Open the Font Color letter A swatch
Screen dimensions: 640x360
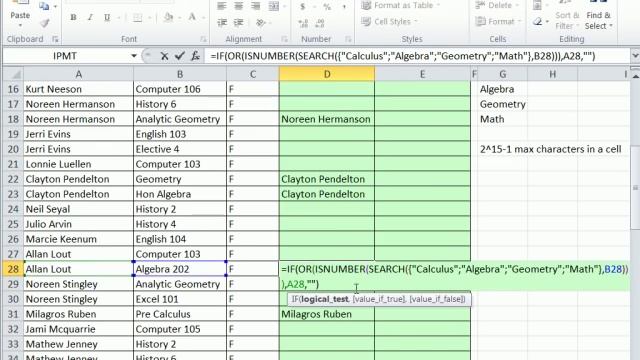pos(192,18)
